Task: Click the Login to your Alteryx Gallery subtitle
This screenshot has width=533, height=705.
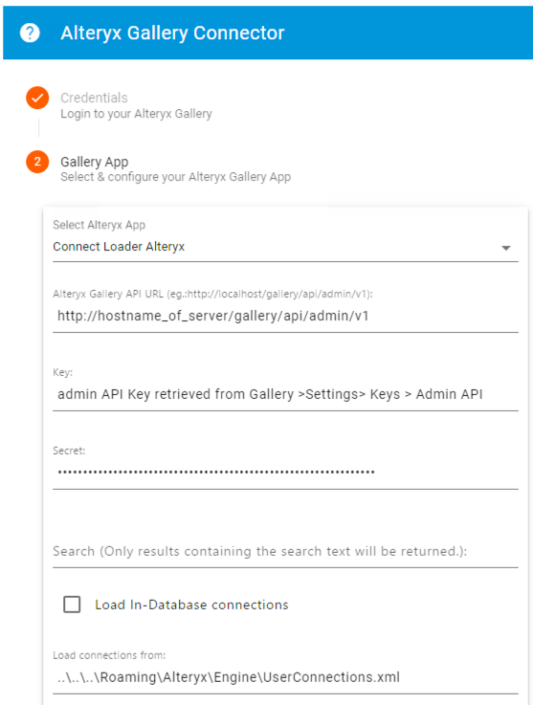Action: coord(136,114)
